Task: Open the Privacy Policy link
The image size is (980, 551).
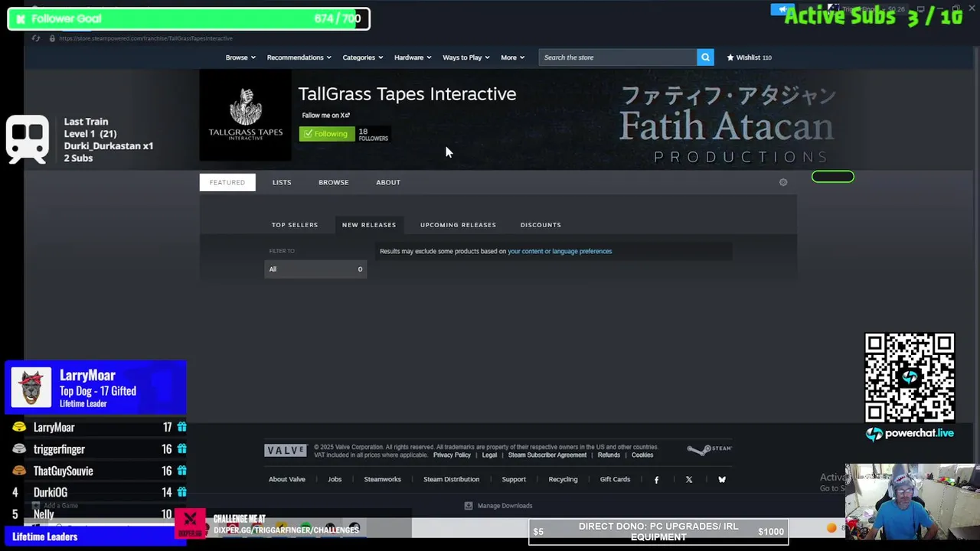Action: coord(452,455)
